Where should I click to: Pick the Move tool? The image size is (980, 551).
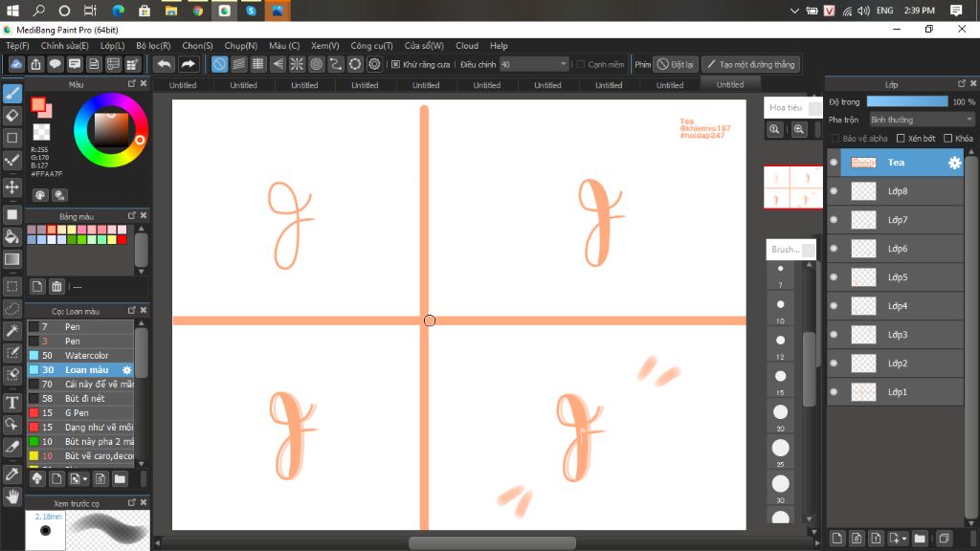click(11, 187)
